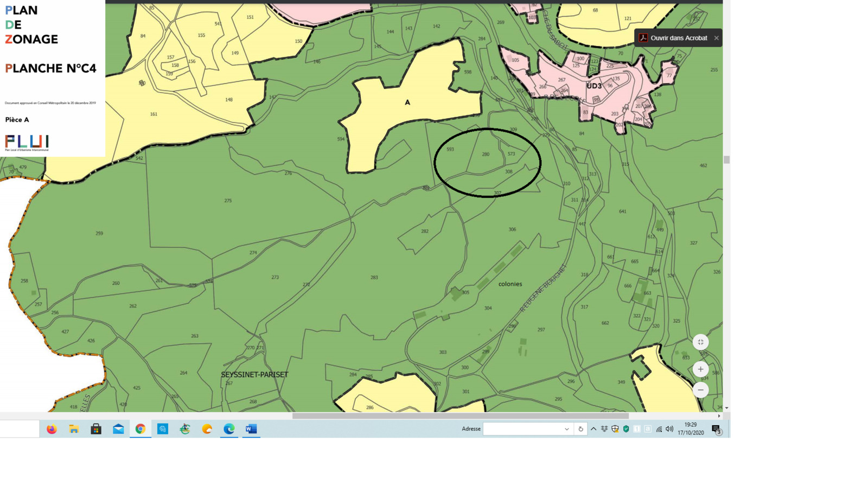Open the Mail app in taskbar
This screenshot has height=488, width=868.
click(118, 429)
